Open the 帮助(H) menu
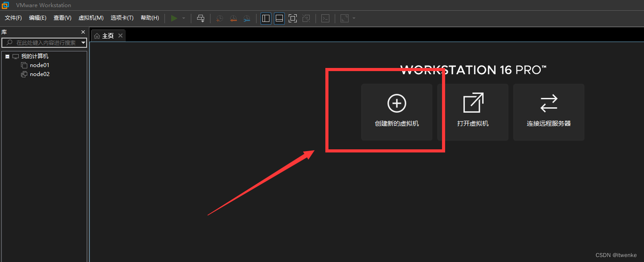 150,18
